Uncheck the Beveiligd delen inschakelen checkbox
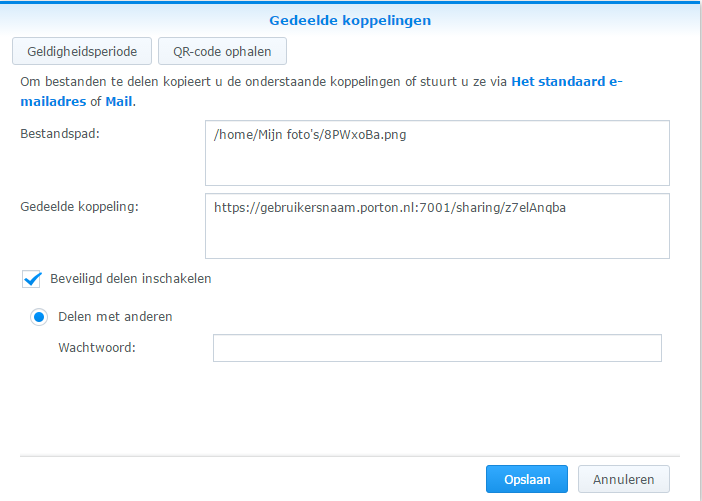This screenshot has width=702, height=501. 31,279
